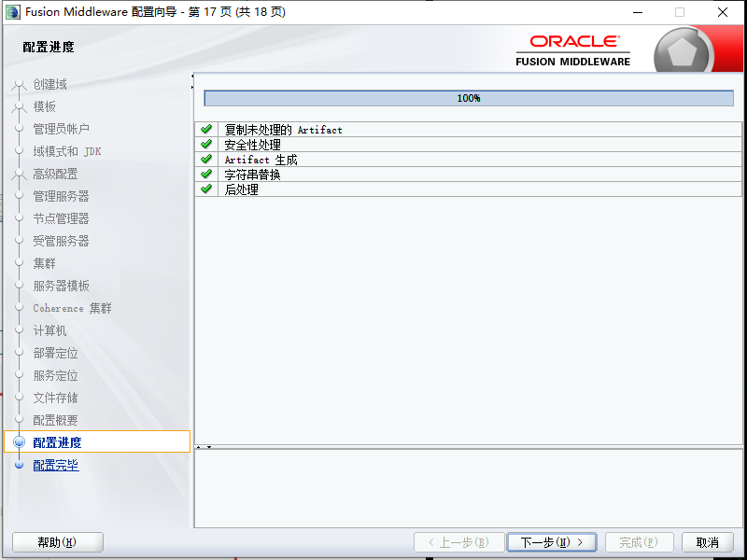
Task: Select the 集群 step
Action: tap(44, 263)
